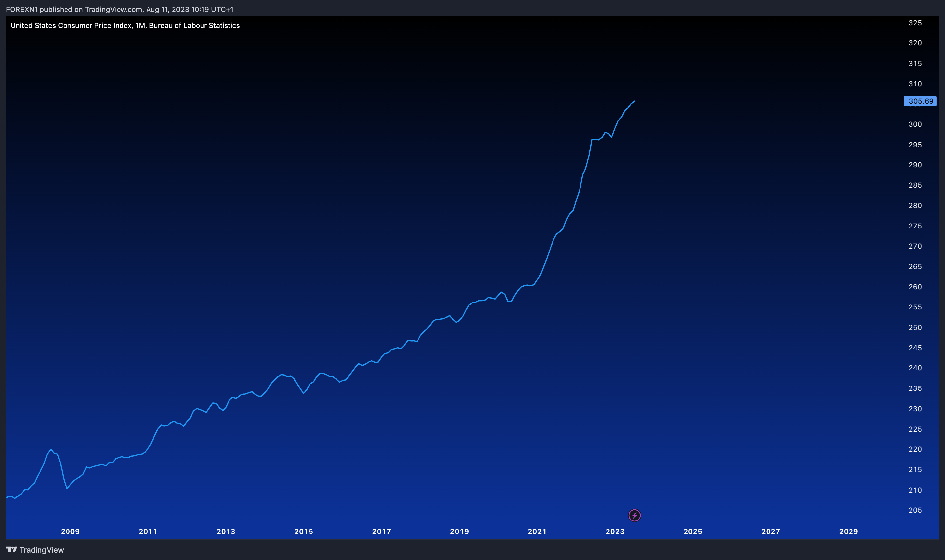This screenshot has width=945, height=560.
Task: Click the 2023 label on time axis
Action: 615,531
